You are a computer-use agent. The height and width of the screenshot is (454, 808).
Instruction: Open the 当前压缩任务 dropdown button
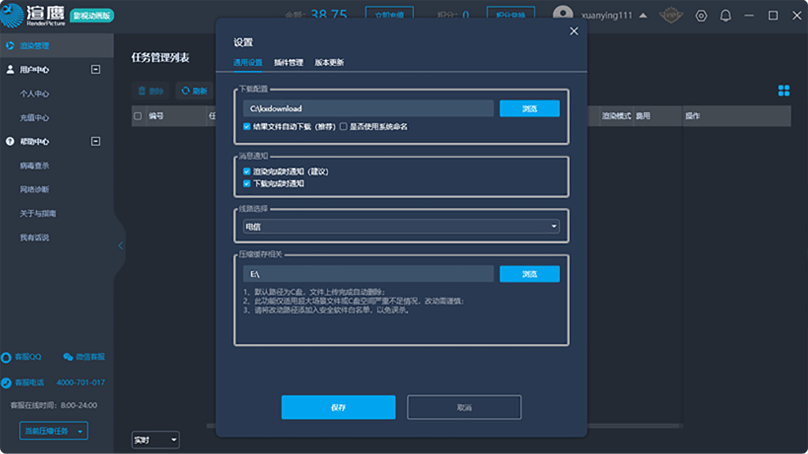[x=53, y=431]
